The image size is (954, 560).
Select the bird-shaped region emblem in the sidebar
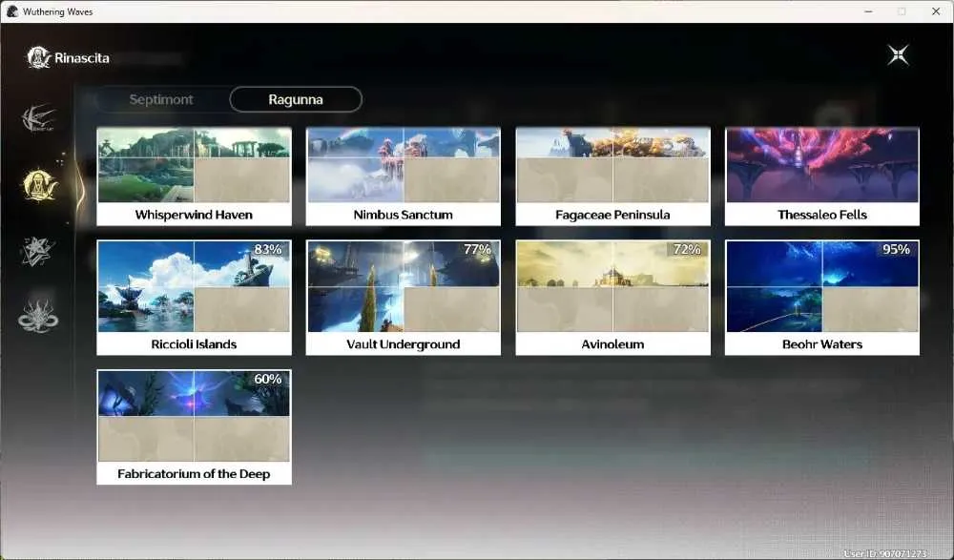point(38,118)
